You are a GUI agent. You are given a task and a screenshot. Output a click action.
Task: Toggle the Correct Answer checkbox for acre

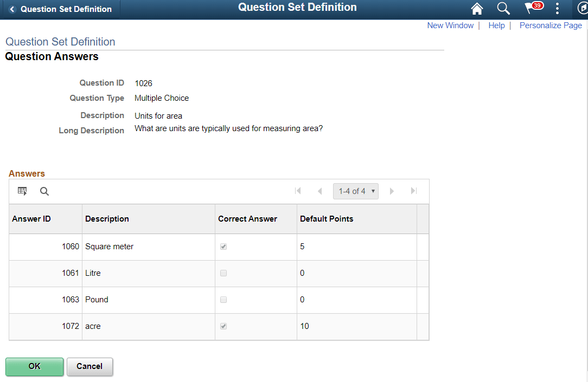(x=223, y=326)
